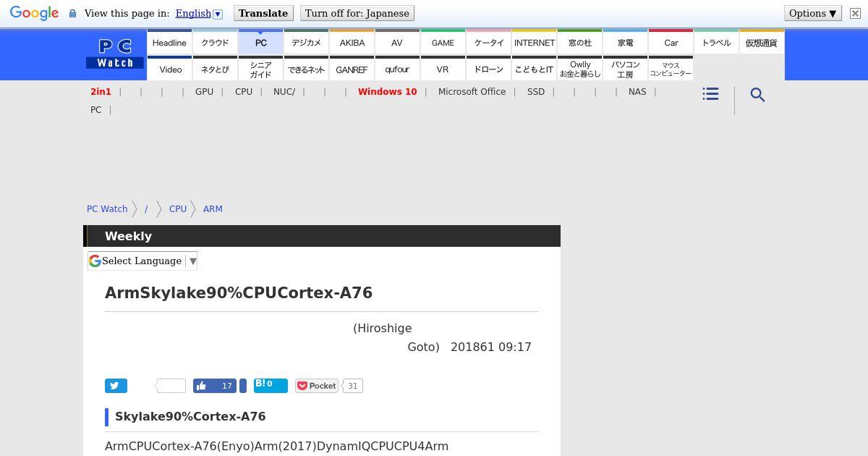The image size is (868, 456).
Task: Open the search magnifier icon
Action: click(x=757, y=95)
